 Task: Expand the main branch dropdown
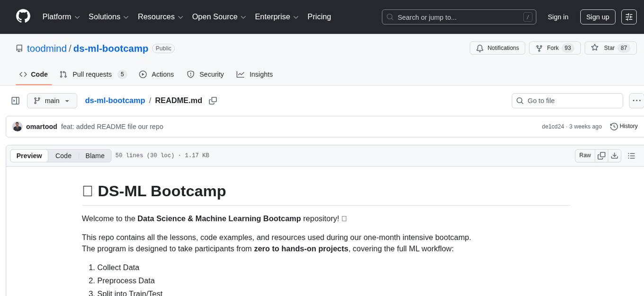pyautogui.click(x=52, y=100)
